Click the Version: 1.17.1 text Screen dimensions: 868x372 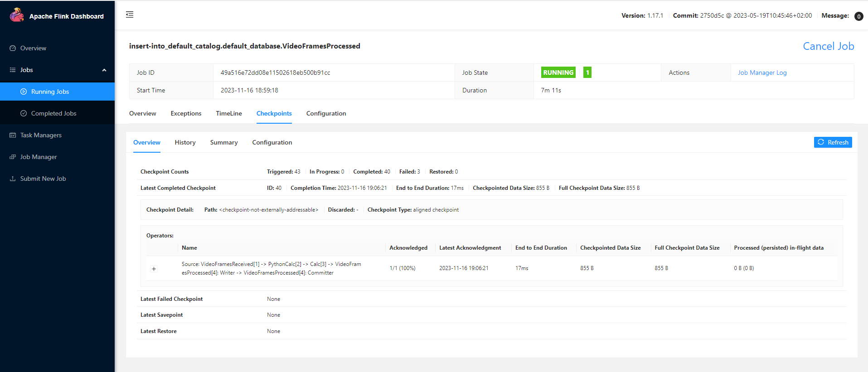click(642, 15)
